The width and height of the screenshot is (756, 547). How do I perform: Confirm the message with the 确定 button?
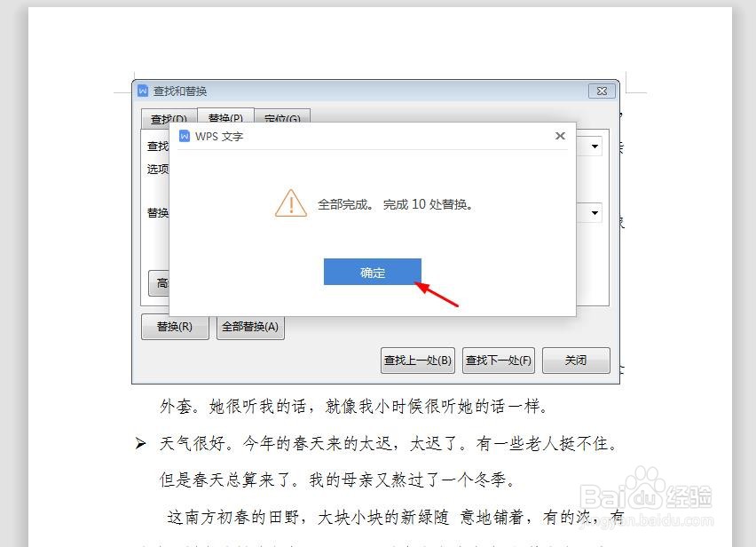(372, 272)
